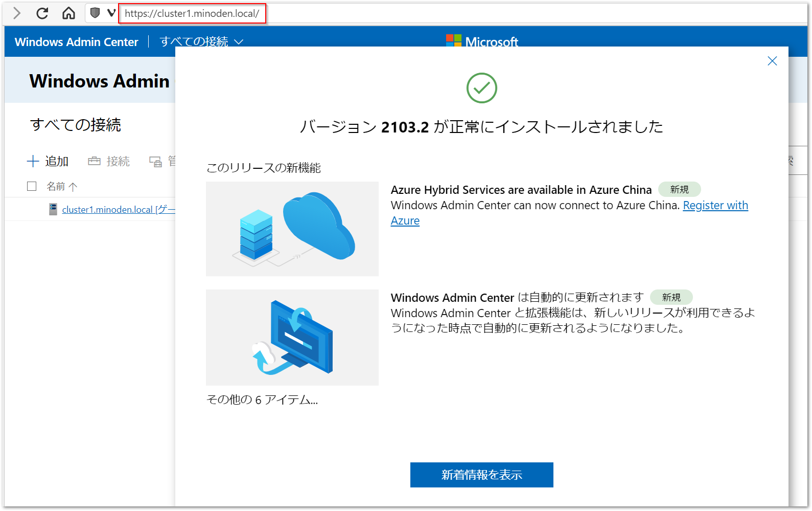Viewport: 812px width, 511px height.
Task: Click the manage-as toolbar icon
Action: click(x=155, y=162)
